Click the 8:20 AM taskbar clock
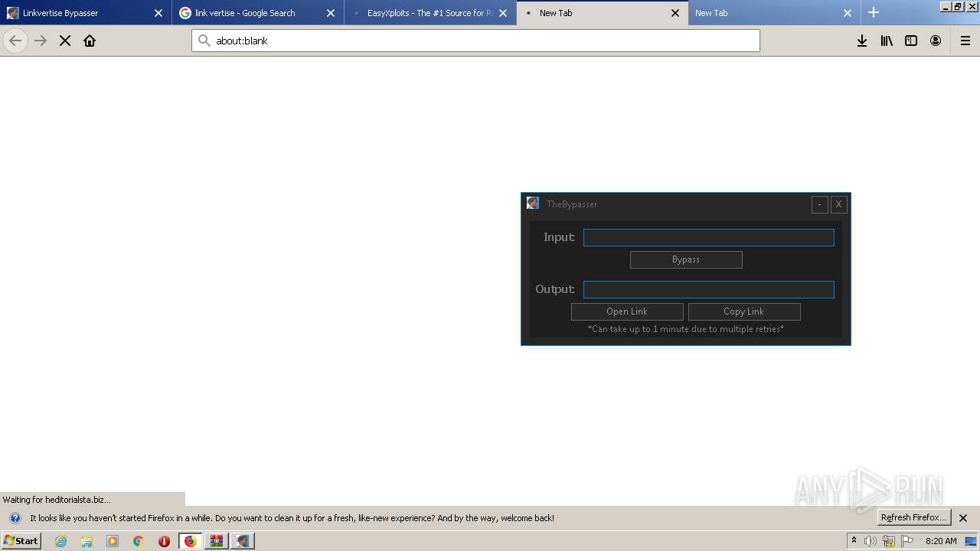 941,541
